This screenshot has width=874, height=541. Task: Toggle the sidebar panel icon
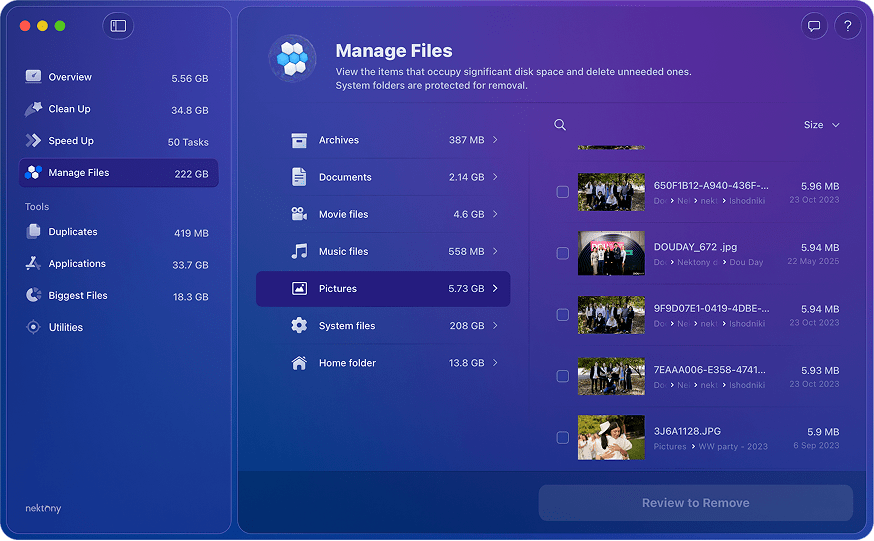point(118,26)
